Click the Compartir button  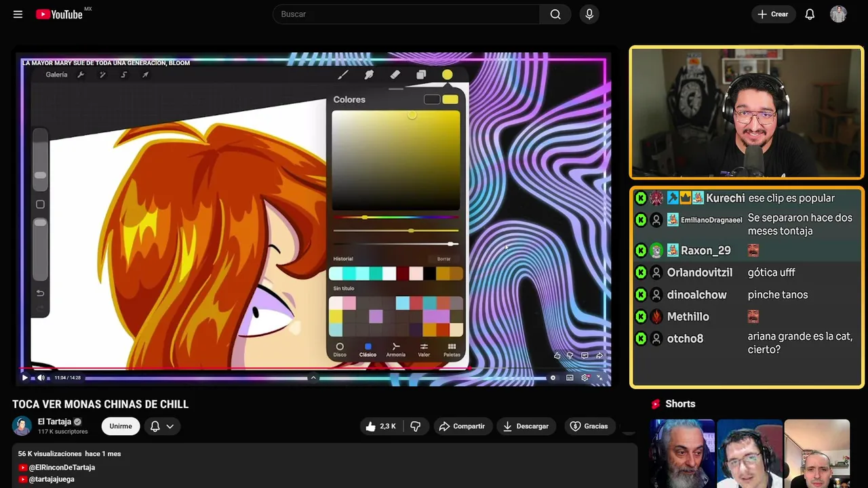(x=462, y=426)
